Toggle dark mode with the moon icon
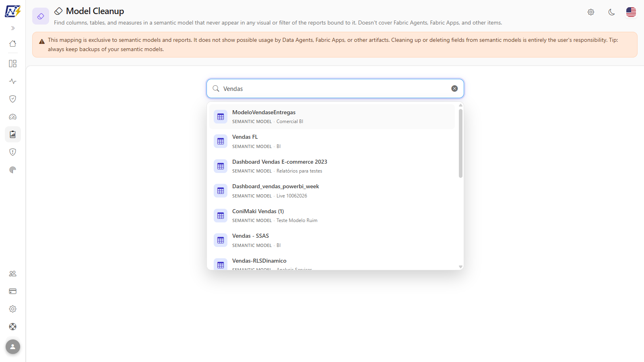 click(612, 12)
